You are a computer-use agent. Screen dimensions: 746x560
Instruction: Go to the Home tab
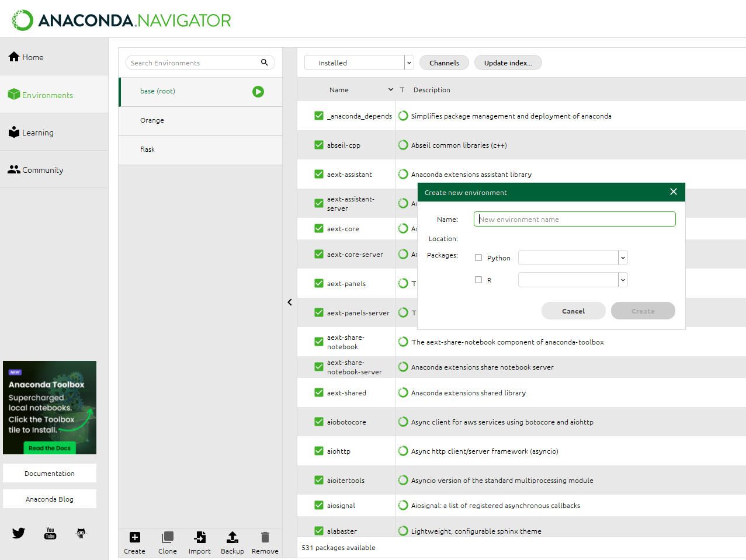point(54,57)
